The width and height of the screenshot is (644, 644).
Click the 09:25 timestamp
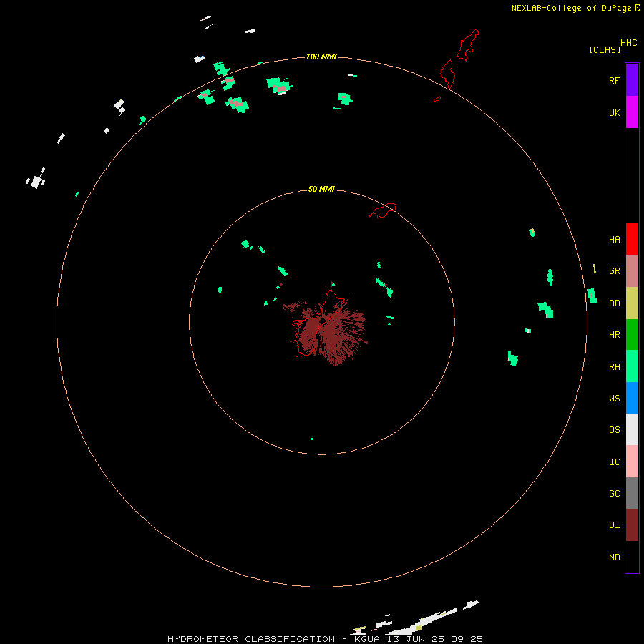[x=467, y=639]
